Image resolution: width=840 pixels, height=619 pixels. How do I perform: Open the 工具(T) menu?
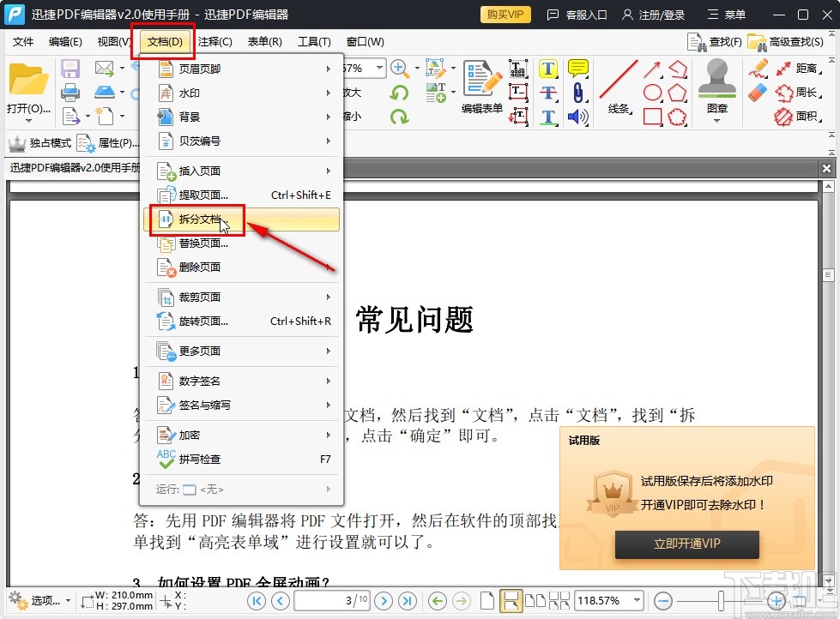(314, 42)
